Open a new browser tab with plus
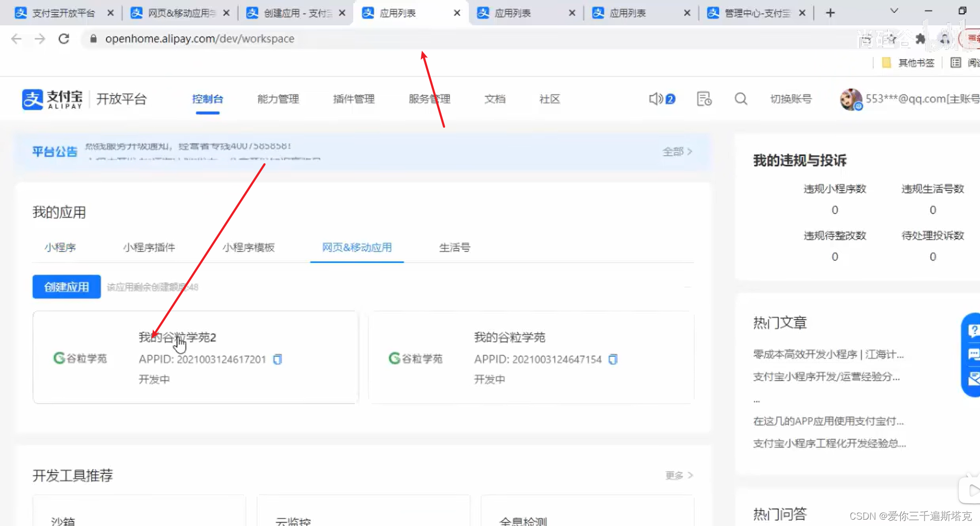 830,13
